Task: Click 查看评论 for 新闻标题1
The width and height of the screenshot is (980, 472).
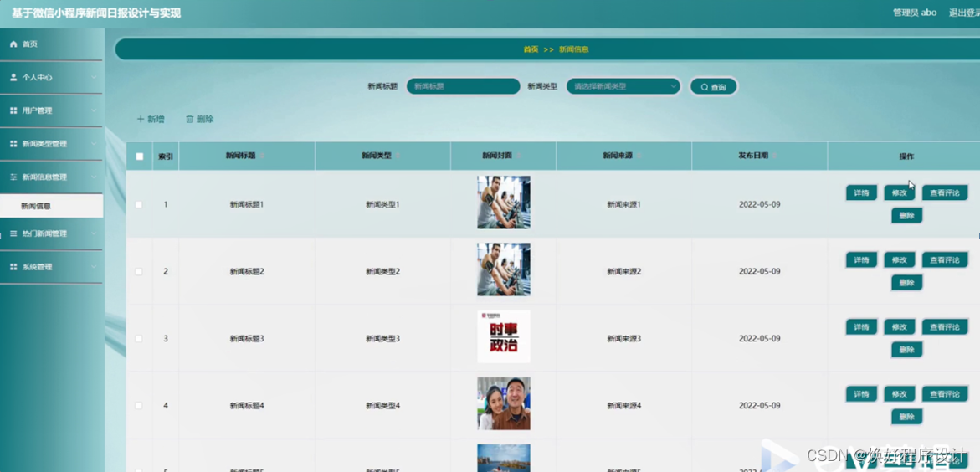Action: pos(944,192)
